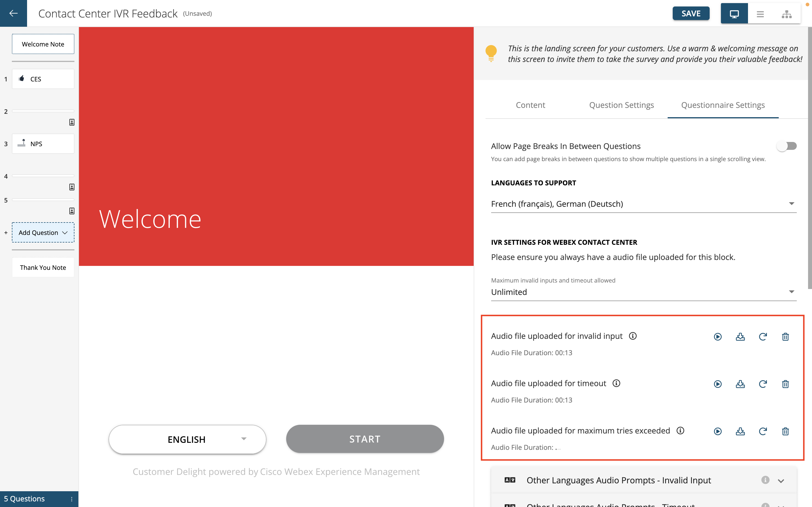Click the download icon for invalid input audio
Image resolution: width=812 pixels, height=507 pixels.
point(740,335)
